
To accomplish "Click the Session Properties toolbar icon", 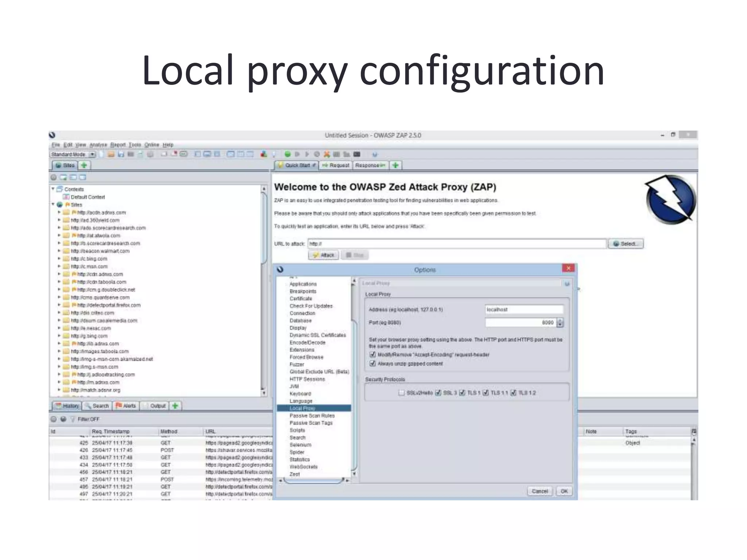I will (140, 154).
